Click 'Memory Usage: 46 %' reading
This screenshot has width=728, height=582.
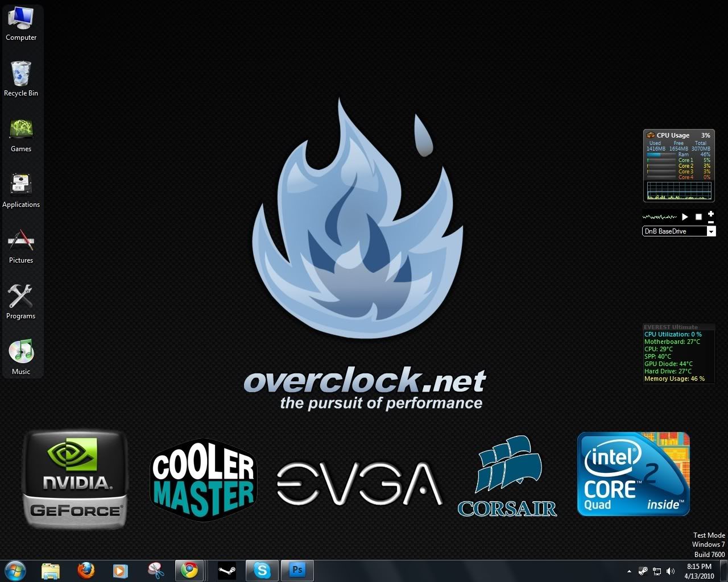(x=675, y=379)
